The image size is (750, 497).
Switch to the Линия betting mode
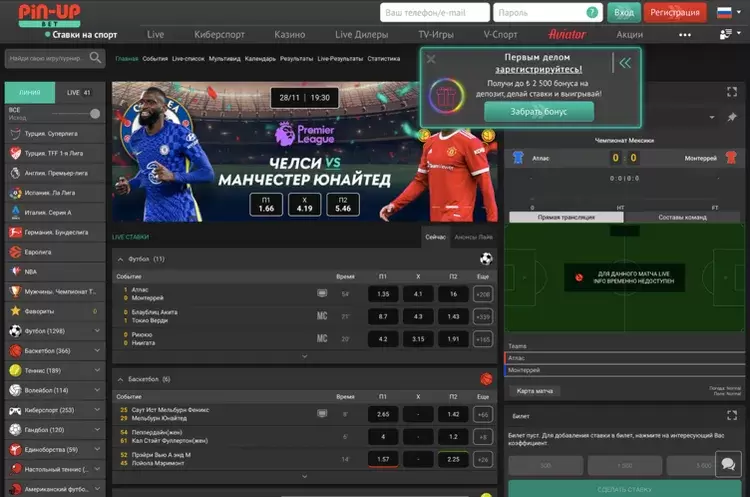point(30,92)
